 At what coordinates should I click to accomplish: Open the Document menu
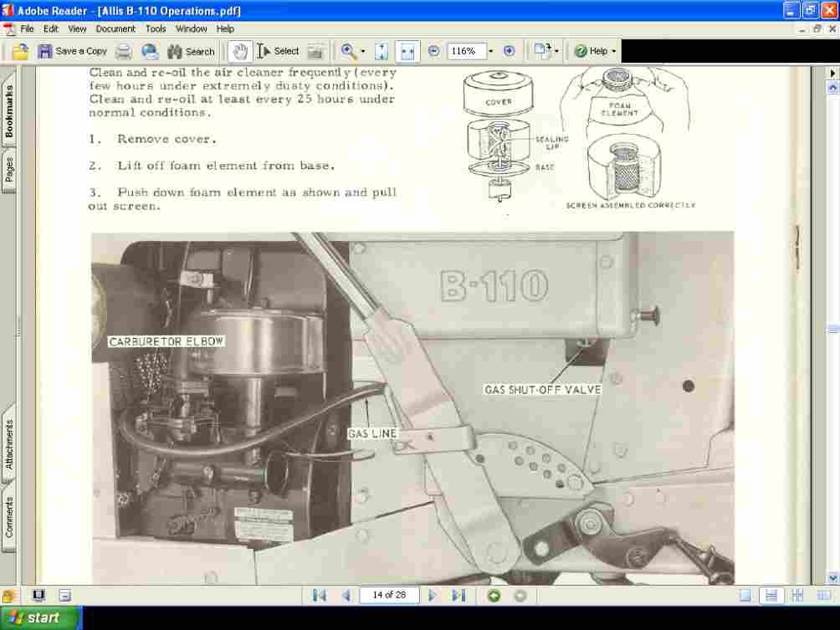click(x=115, y=28)
